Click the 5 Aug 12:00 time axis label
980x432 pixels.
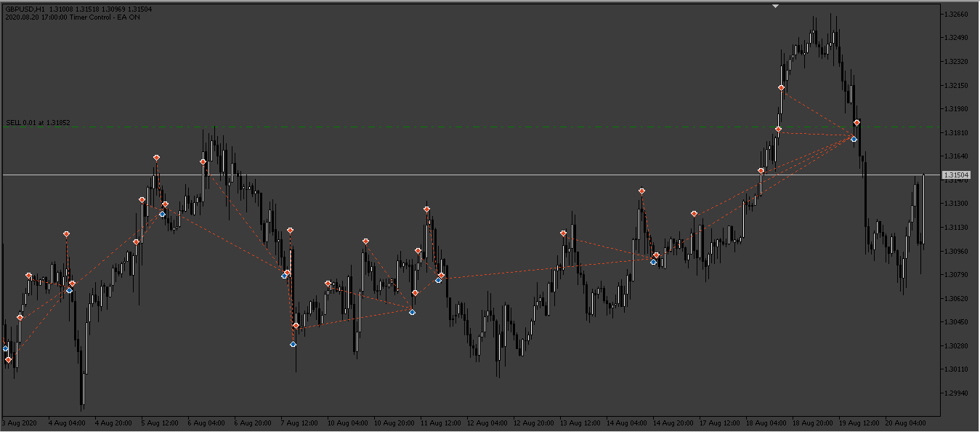pos(160,423)
